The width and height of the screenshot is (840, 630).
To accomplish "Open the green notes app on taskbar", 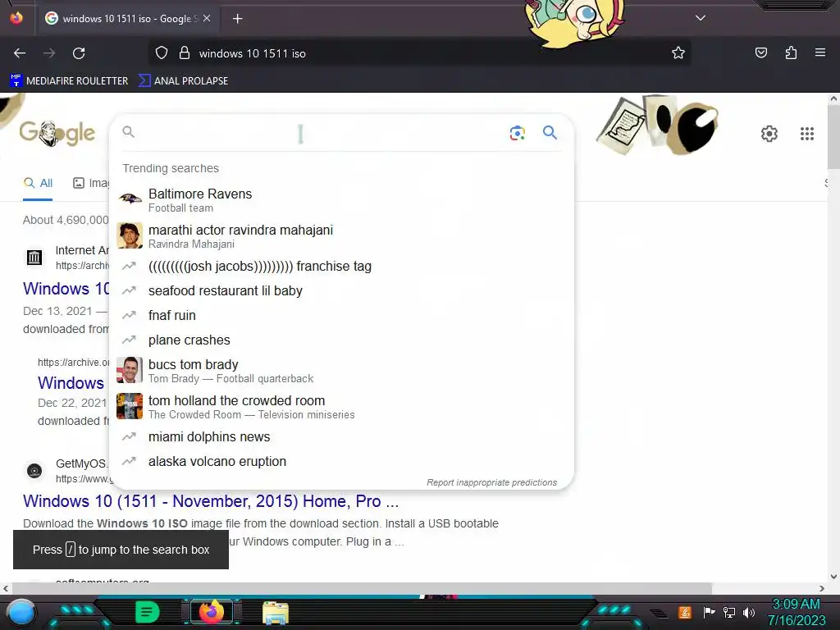I will click(x=148, y=612).
